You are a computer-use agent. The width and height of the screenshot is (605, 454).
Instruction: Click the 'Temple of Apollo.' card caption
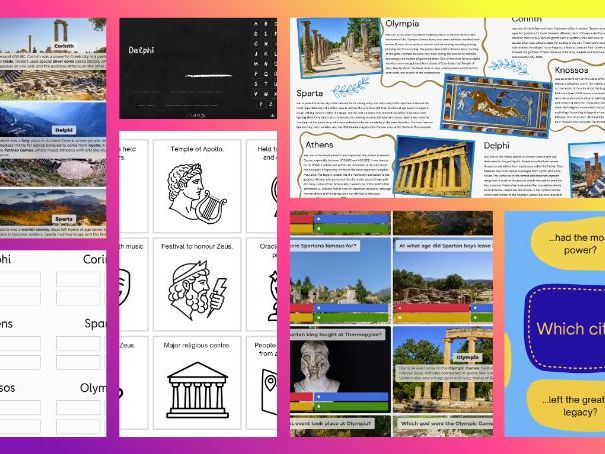coord(197,149)
